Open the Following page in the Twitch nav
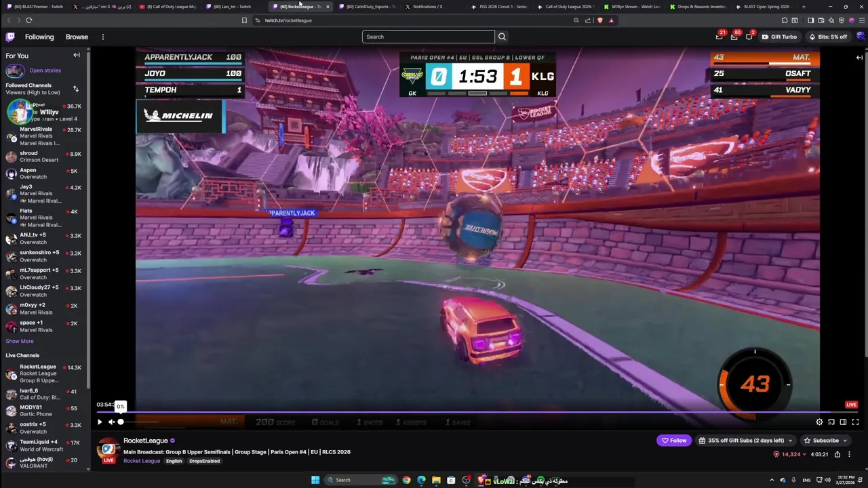 [39, 37]
